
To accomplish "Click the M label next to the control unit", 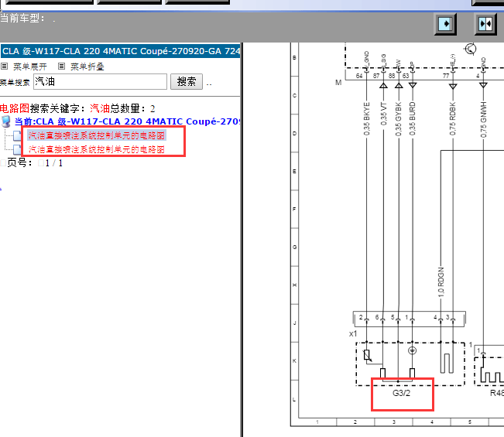I will click(338, 83).
